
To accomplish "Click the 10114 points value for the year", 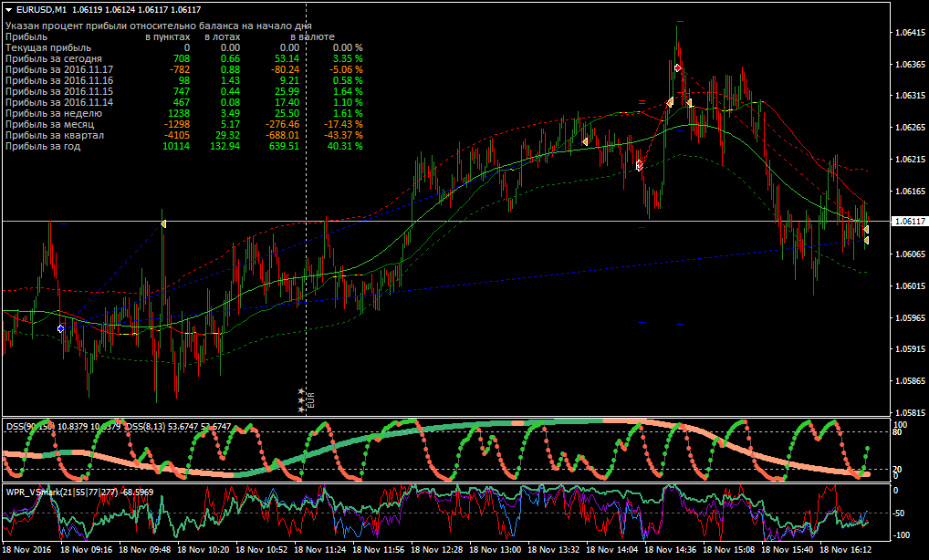I will pos(177,146).
